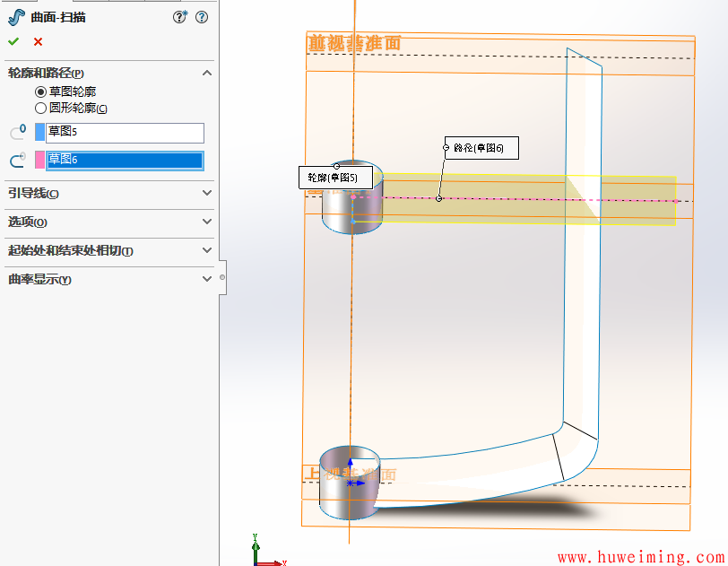Screen dimensions: 728x566
Task: Click the XYZ coordinate triad icon
Action: tap(264, 551)
